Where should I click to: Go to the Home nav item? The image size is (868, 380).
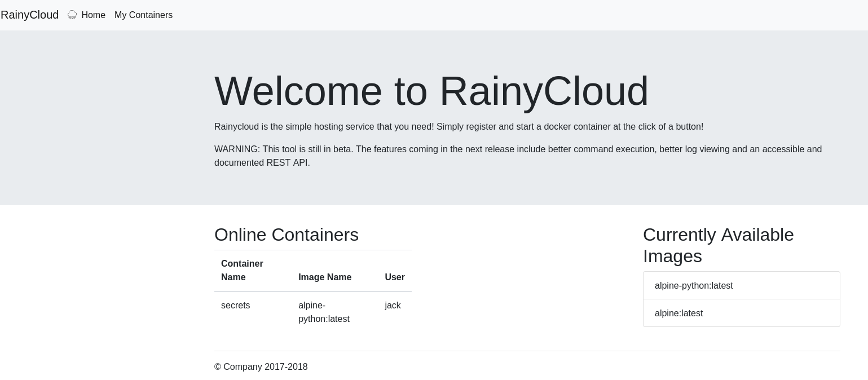point(93,15)
